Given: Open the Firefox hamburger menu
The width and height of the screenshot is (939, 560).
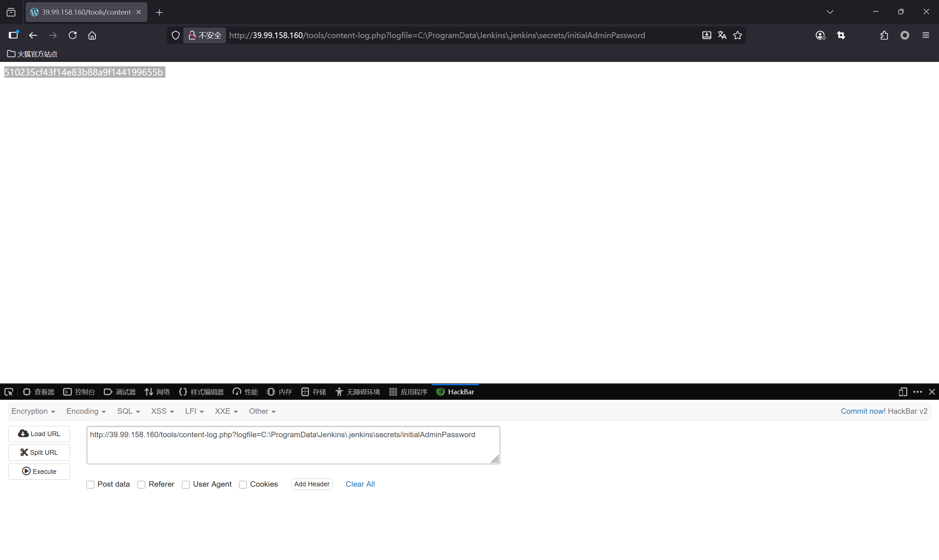Looking at the screenshot, I should (925, 35).
